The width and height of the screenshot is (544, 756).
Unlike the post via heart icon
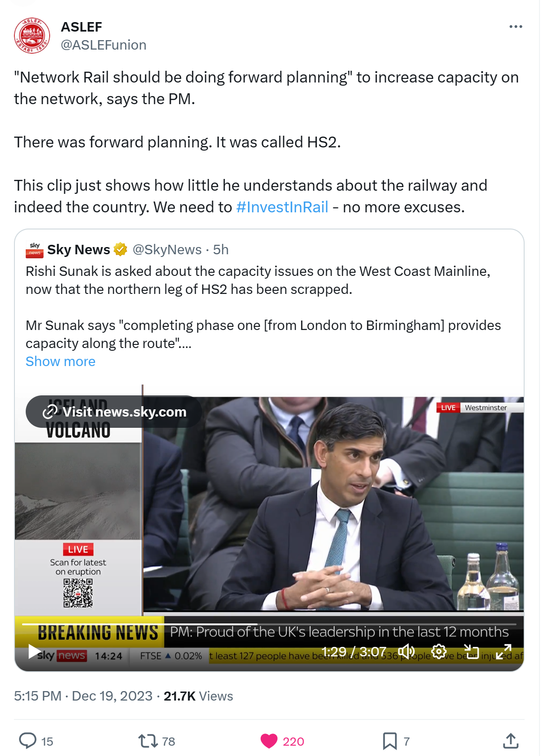(269, 741)
